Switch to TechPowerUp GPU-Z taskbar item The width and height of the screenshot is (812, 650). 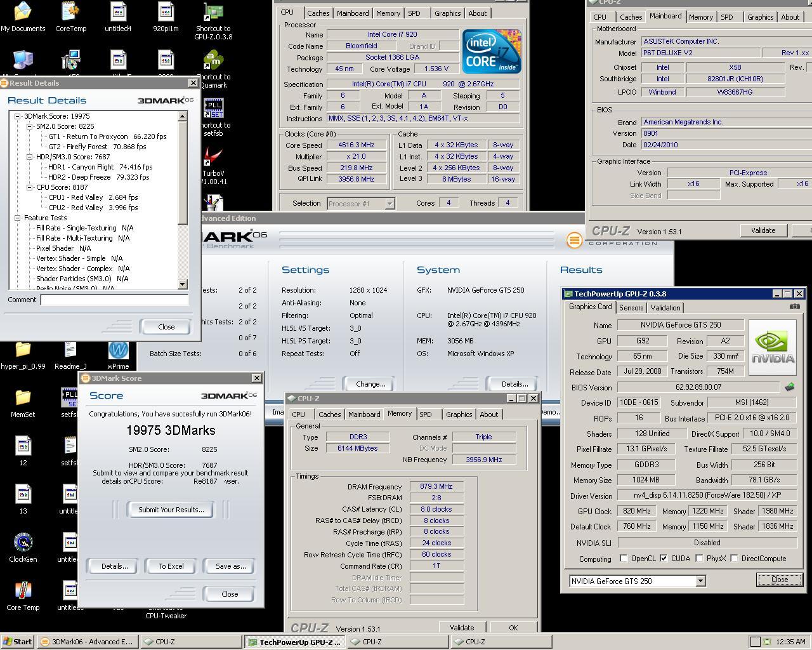click(295, 642)
